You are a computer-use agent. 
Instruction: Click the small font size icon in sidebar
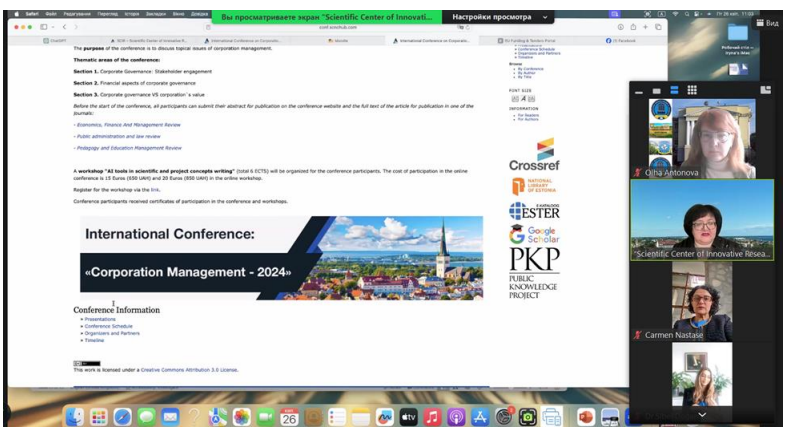coord(515,99)
